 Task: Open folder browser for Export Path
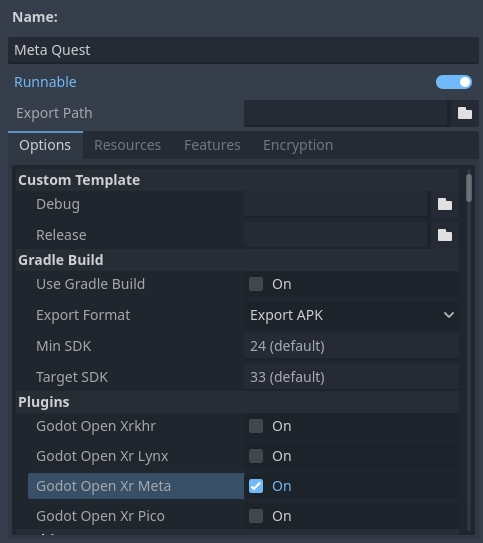[x=465, y=113]
